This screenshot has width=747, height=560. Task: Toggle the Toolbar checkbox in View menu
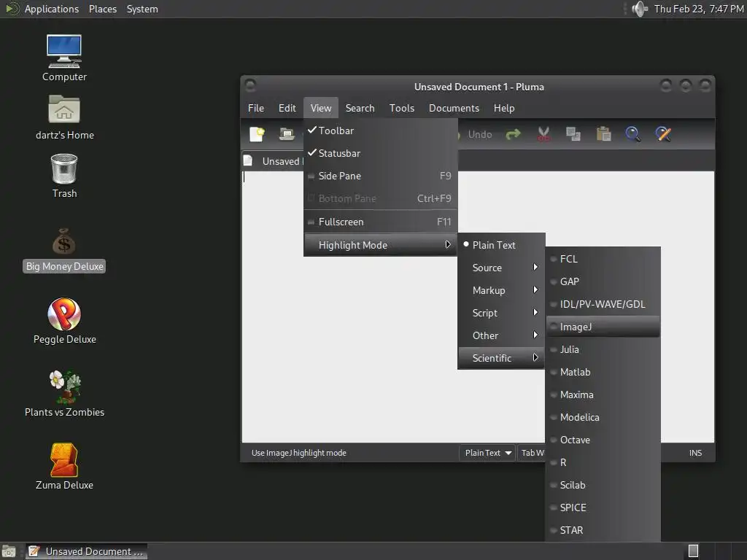point(380,131)
